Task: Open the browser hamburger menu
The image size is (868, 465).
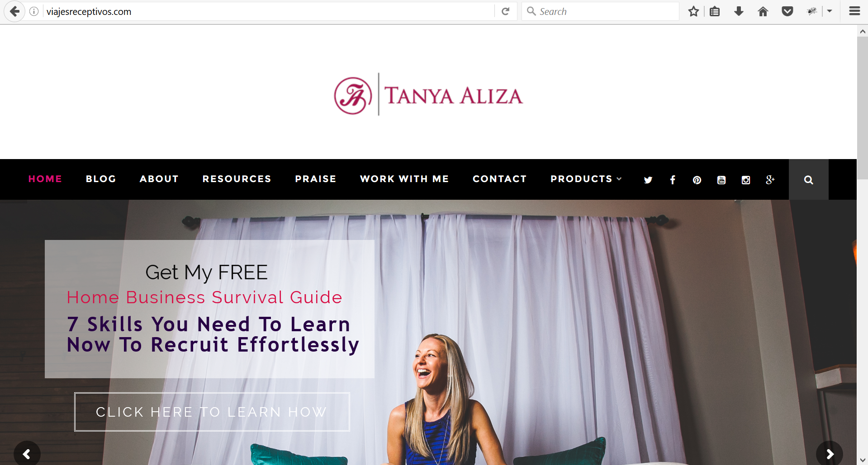Action: pyautogui.click(x=854, y=11)
